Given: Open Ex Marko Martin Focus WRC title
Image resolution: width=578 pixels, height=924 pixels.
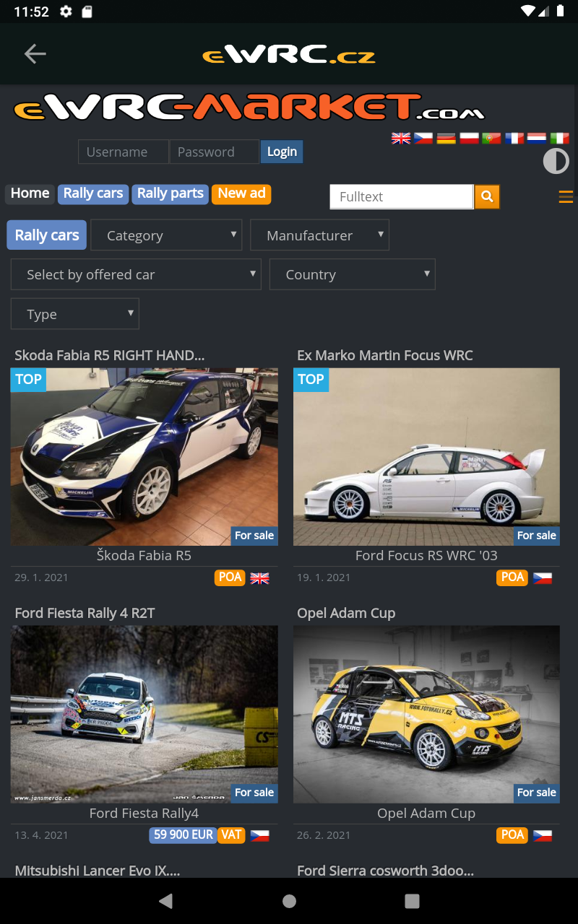Looking at the screenshot, I should pyautogui.click(x=385, y=355).
